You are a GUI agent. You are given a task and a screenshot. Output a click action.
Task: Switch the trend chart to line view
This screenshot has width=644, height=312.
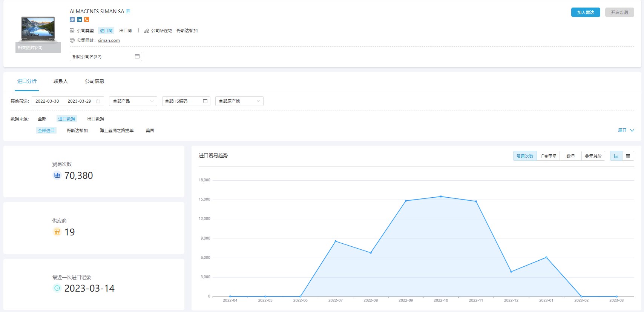tap(616, 156)
